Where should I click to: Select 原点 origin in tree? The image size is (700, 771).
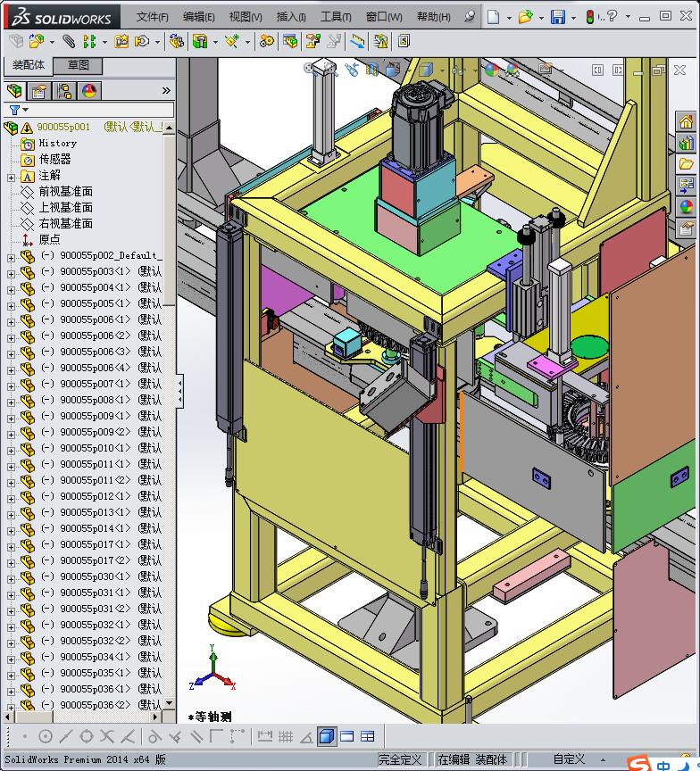point(49,239)
